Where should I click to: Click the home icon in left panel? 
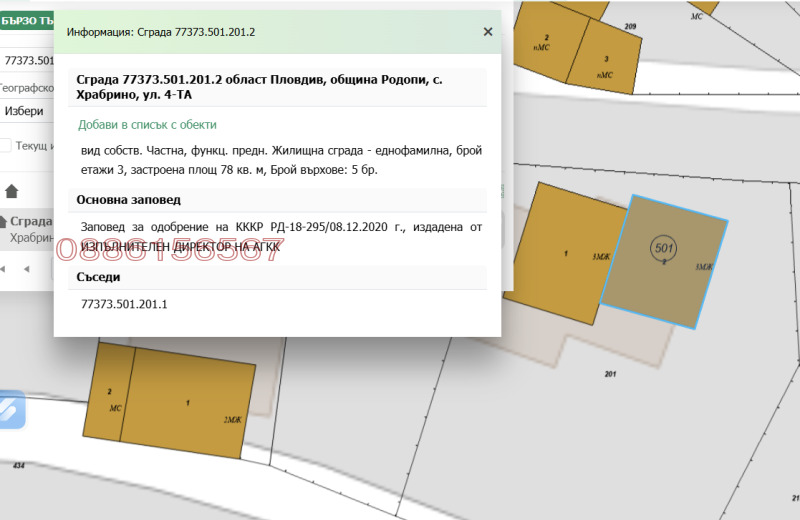tap(12, 191)
